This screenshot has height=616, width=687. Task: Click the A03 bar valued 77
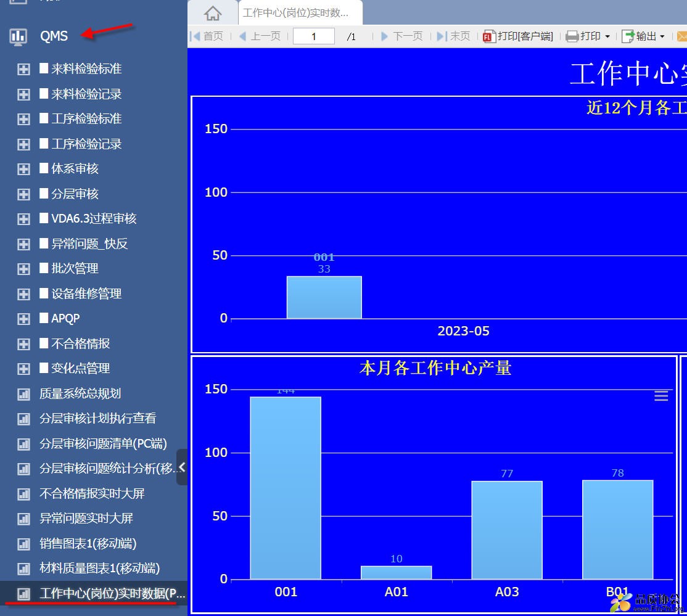pyautogui.click(x=507, y=530)
